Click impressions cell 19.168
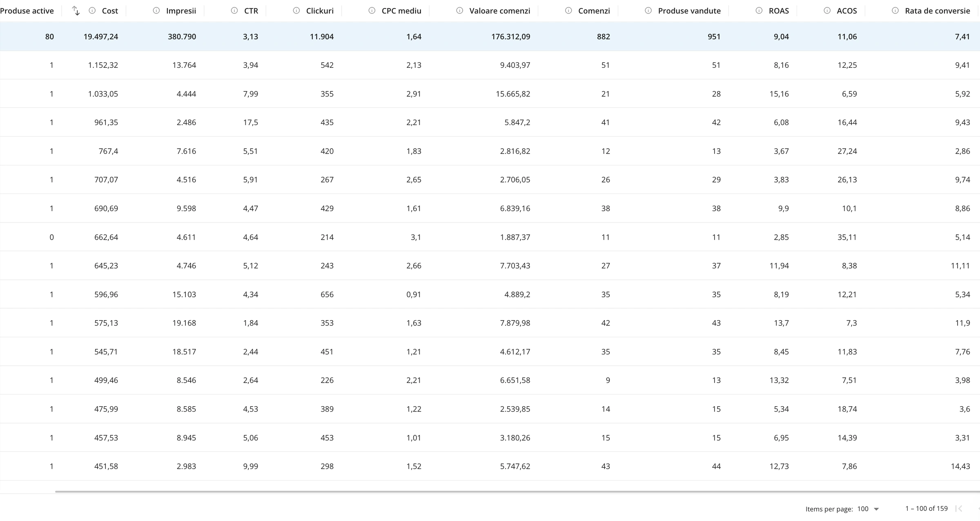This screenshot has height=521, width=980. 184,323
